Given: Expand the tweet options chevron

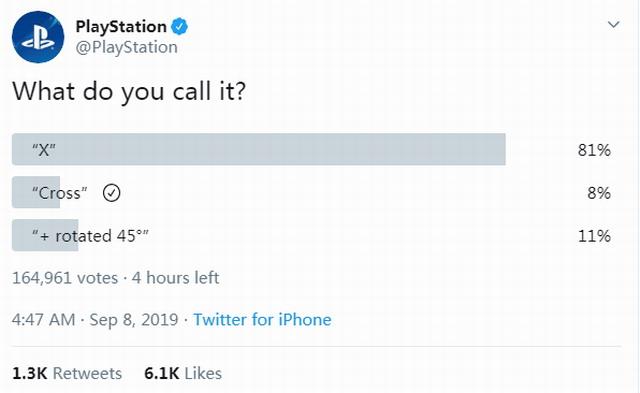Looking at the screenshot, I should pyautogui.click(x=613, y=25).
